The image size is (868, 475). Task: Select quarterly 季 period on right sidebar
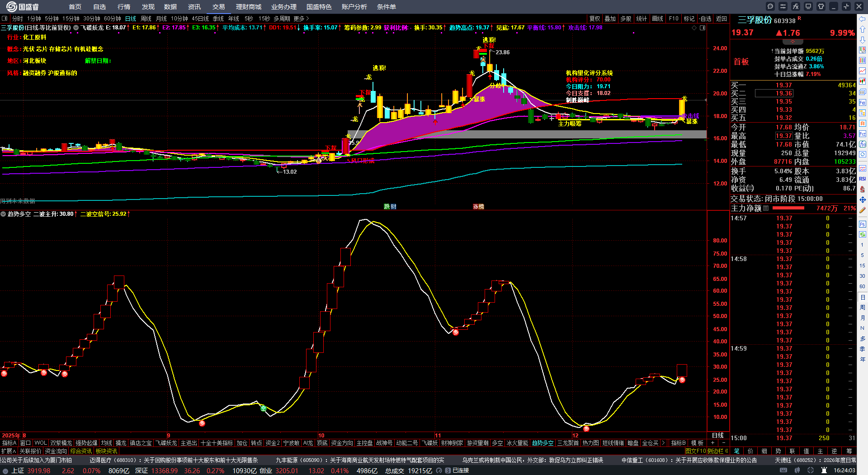point(863,349)
